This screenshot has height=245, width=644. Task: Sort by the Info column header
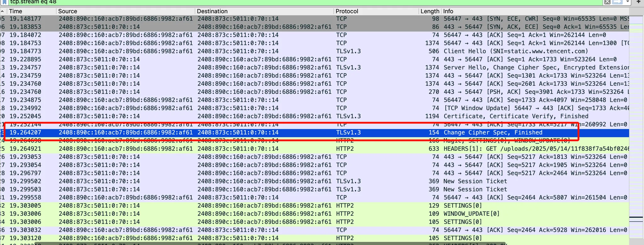point(535,11)
